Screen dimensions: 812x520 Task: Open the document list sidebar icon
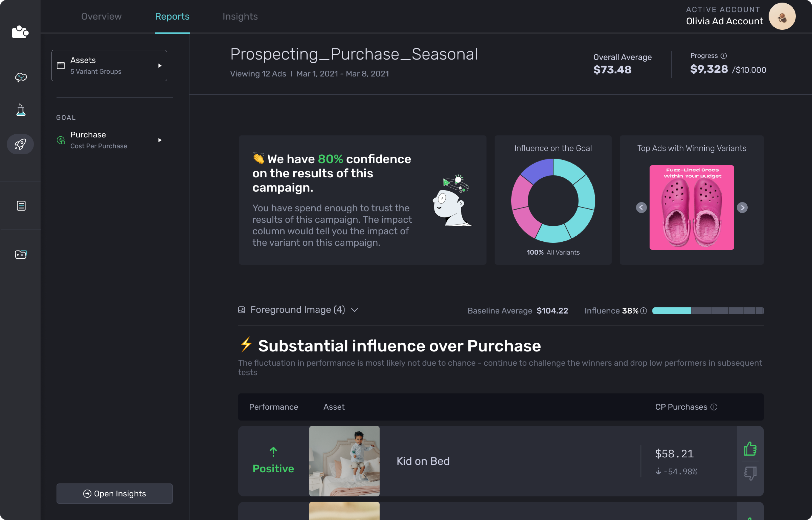pyautogui.click(x=21, y=206)
